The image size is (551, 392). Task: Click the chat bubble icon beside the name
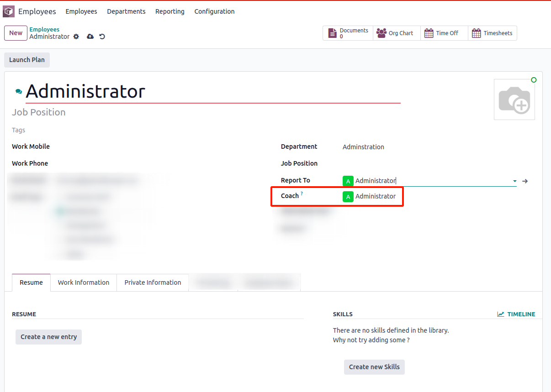point(19,92)
